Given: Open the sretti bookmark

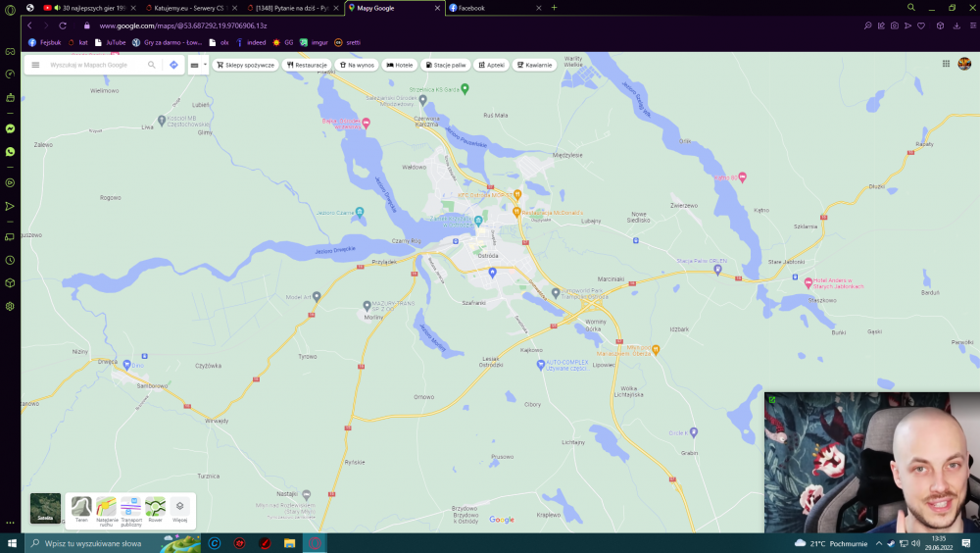Looking at the screenshot, I should 348,42.
